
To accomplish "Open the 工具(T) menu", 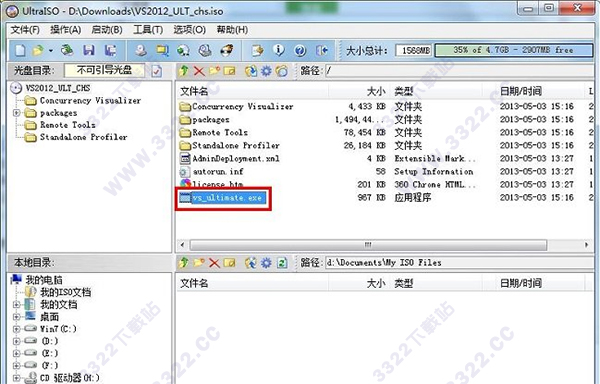I will (148, 30).
